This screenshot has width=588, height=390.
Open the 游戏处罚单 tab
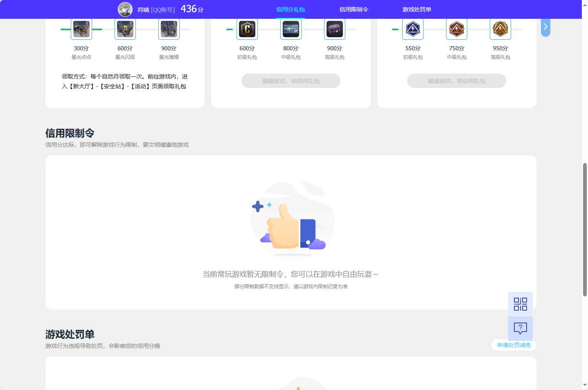(x=416, y=9)
